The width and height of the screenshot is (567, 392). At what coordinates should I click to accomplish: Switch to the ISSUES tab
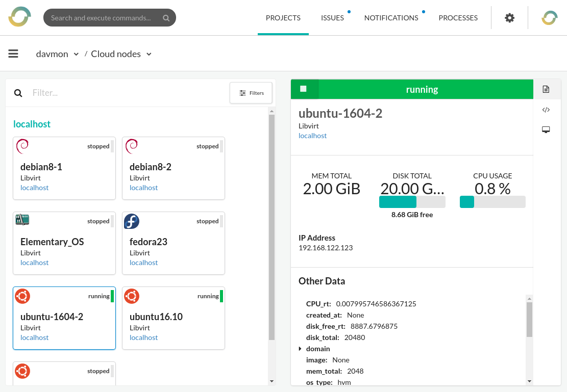[x=332, y=18]
